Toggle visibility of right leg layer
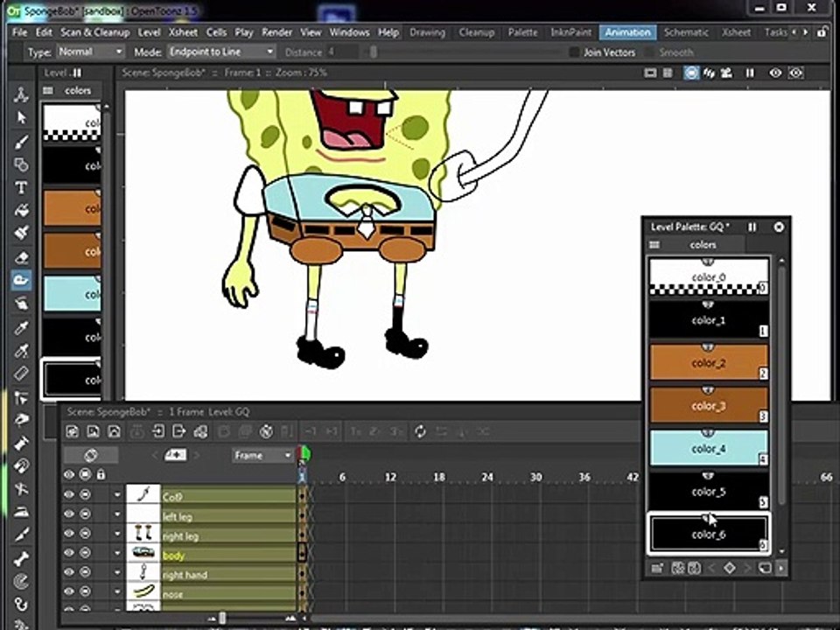Image resolution: width=840 pixels, height=630 pixels. [x=68, y=533]
